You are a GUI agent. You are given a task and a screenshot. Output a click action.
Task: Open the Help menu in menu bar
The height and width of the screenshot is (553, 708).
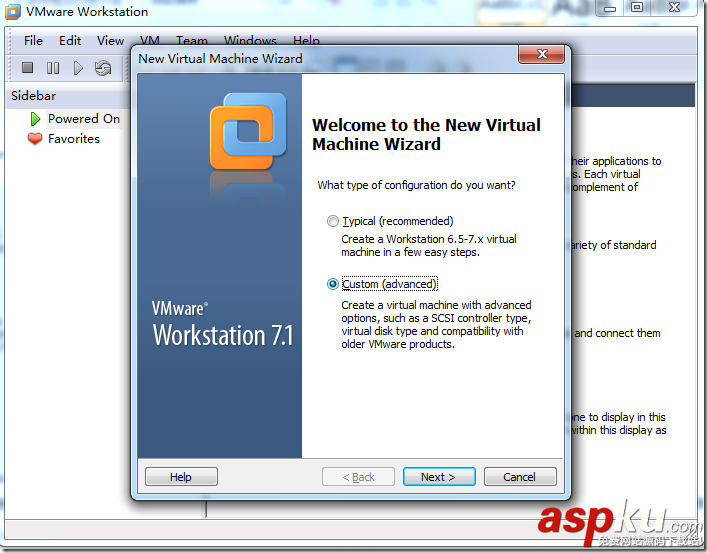point(306,40)
